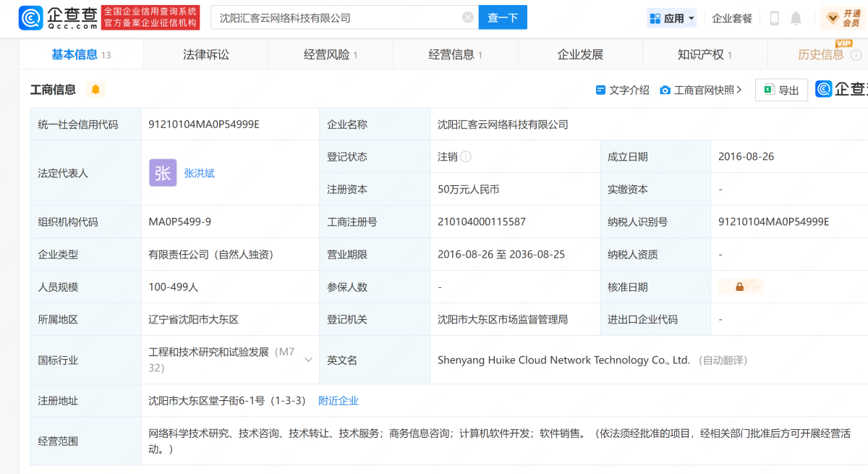Click the 查一下 search button
868x474 pixels.
(x=503, y=17)
